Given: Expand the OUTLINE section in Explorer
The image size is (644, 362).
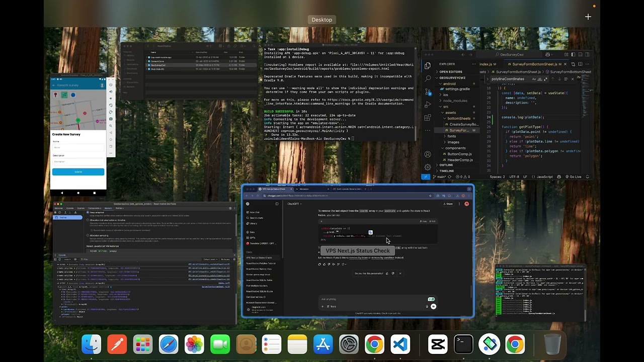Looking at the screenshot, I should click(x=446, y=165).
